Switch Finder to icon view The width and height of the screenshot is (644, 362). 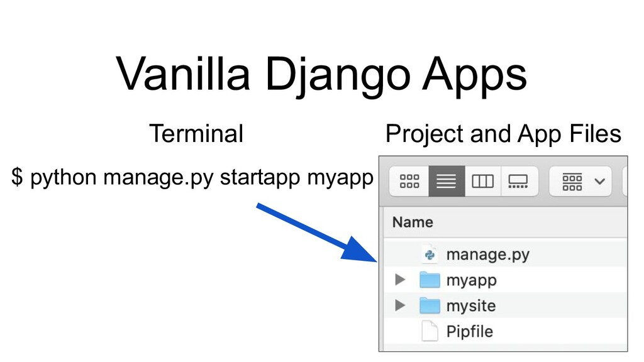[x=409, y=181]
